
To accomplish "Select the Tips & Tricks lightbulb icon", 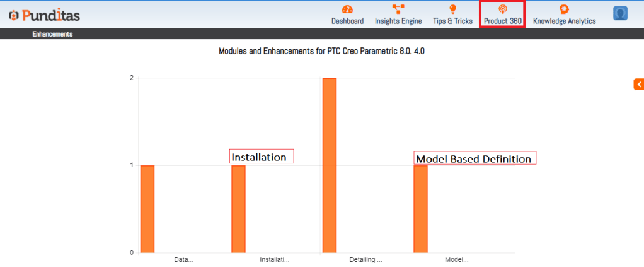I will pyautogui.click(x=452, y=9).
